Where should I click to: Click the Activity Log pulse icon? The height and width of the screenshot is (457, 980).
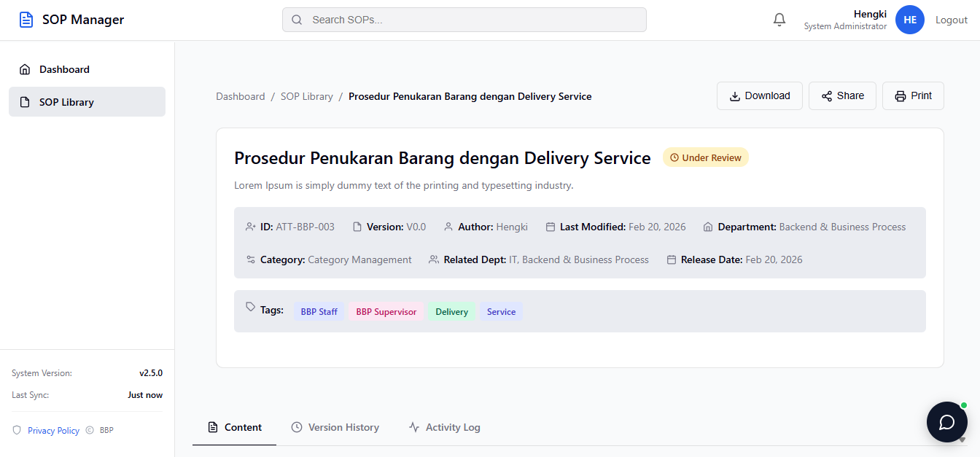tap(414, 427)
